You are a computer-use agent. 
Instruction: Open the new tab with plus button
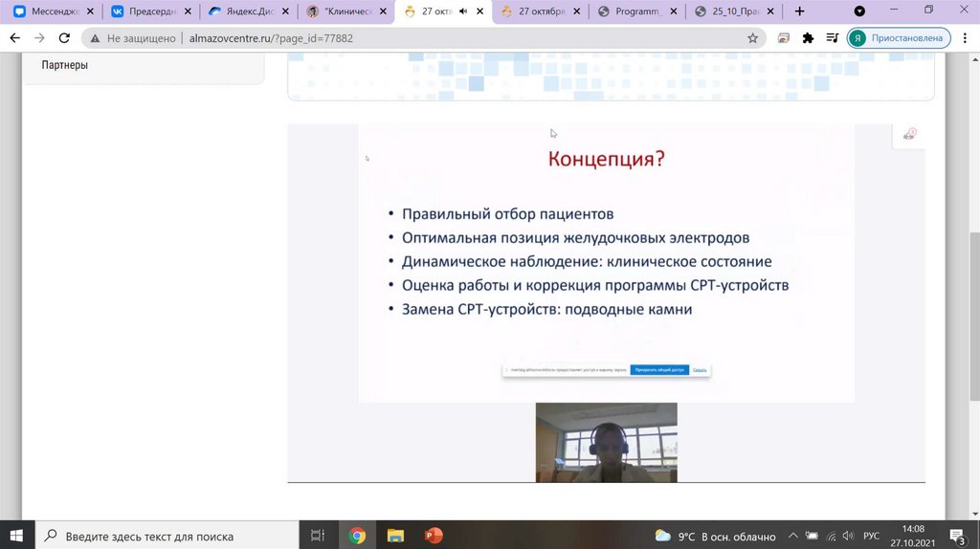coord(799,11)
